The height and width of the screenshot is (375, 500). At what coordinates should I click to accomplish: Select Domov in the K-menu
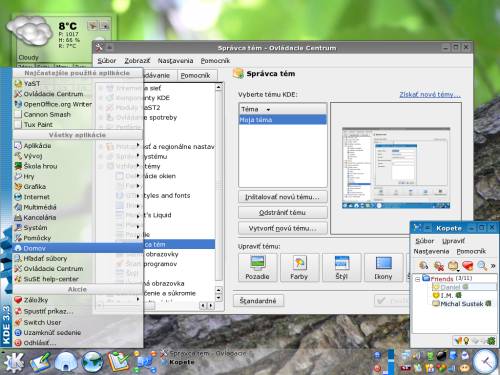[78, 248]
